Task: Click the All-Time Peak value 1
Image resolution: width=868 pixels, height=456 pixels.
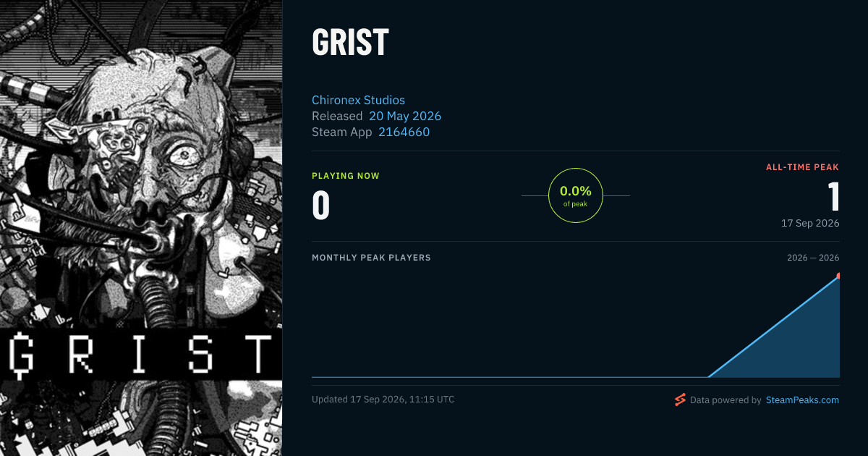Action: point(833,196)
